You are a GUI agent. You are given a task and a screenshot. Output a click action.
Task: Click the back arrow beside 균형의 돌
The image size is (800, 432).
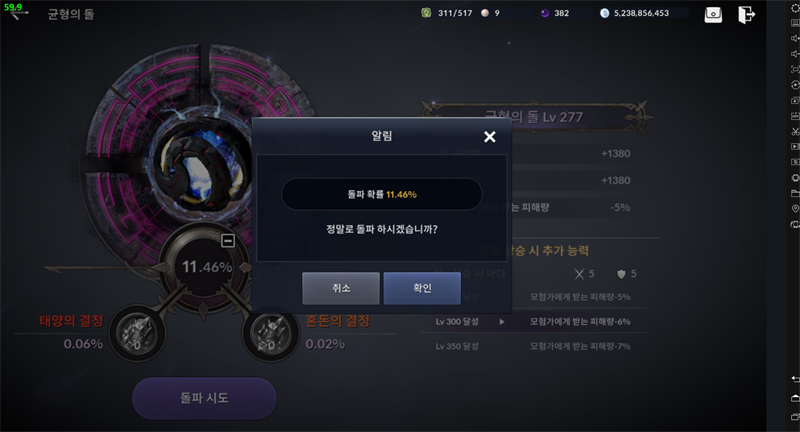(19, 14)
